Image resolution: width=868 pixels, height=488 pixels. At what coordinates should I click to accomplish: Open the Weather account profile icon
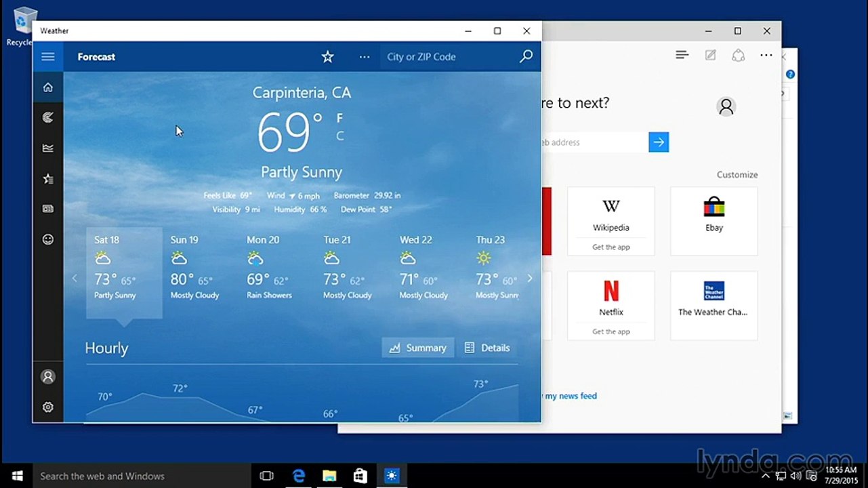pos(47,377)
